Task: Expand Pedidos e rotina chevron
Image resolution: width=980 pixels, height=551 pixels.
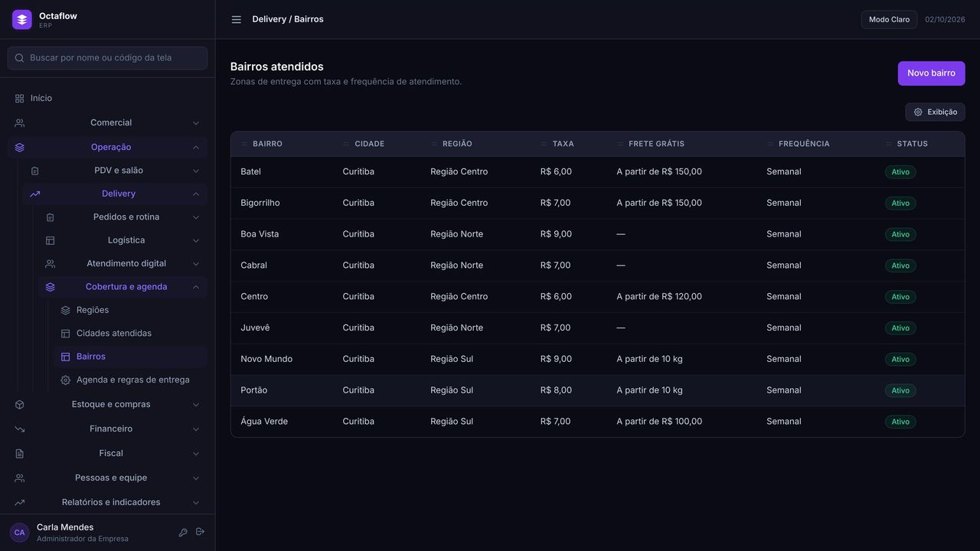Action: (x=196, y=217)
